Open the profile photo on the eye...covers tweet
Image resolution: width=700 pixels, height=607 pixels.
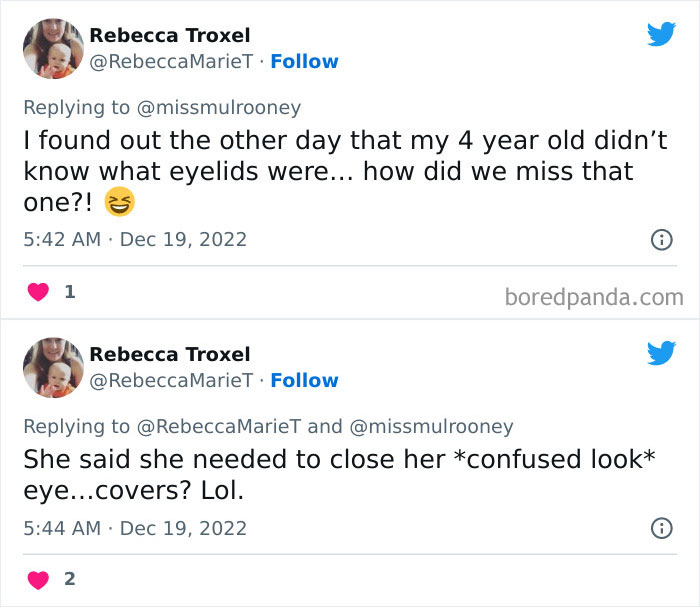(x=53, y=368)
